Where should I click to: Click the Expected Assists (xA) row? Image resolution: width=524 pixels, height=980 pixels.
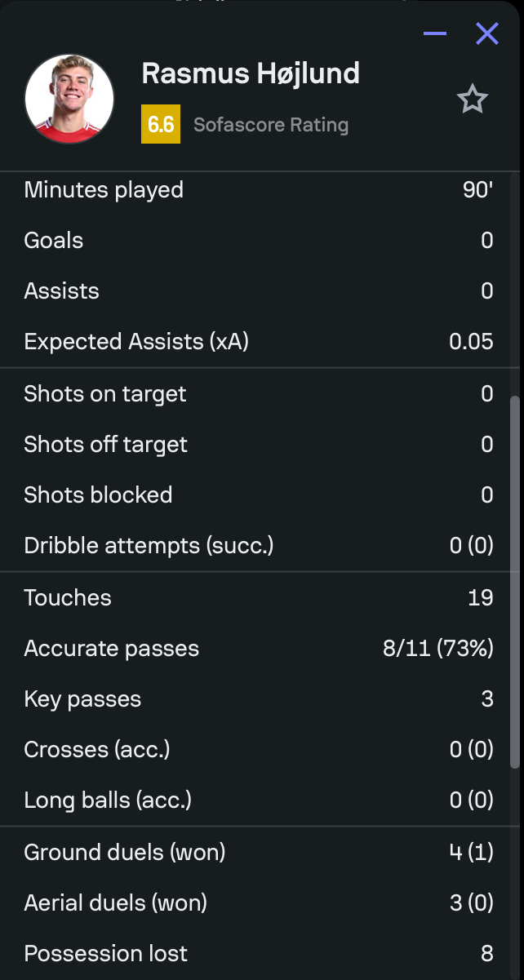(259, 342)
